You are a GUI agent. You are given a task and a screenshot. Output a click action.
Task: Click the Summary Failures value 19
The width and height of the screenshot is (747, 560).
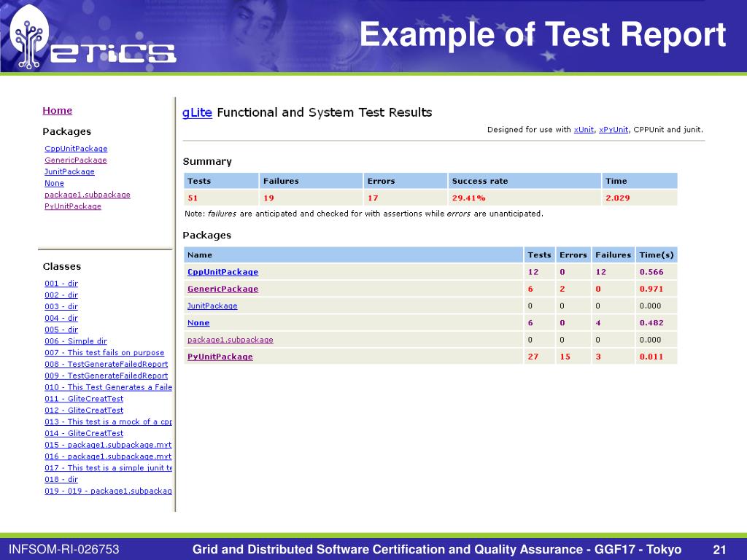(268, 198)
